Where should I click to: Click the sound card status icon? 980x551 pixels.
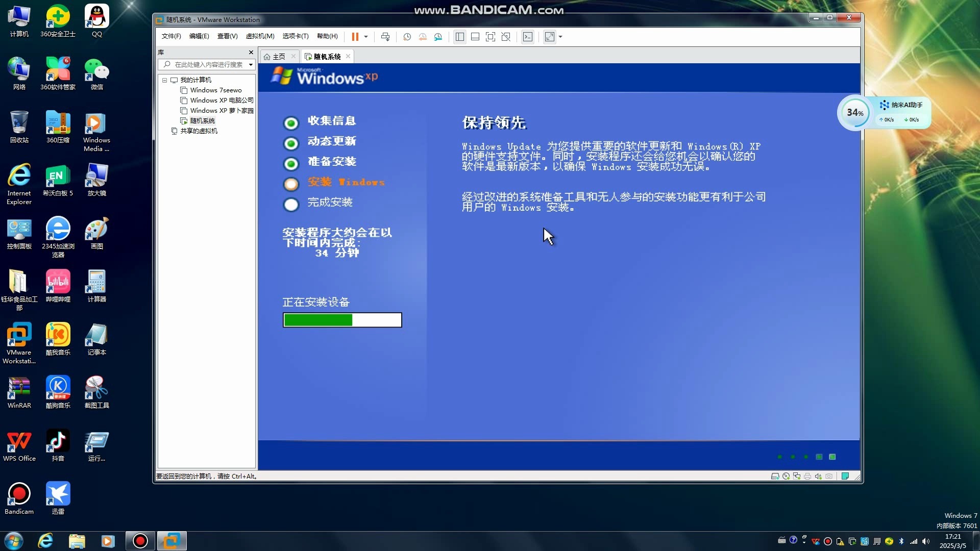pyautogui.click(x=818, y=476)
